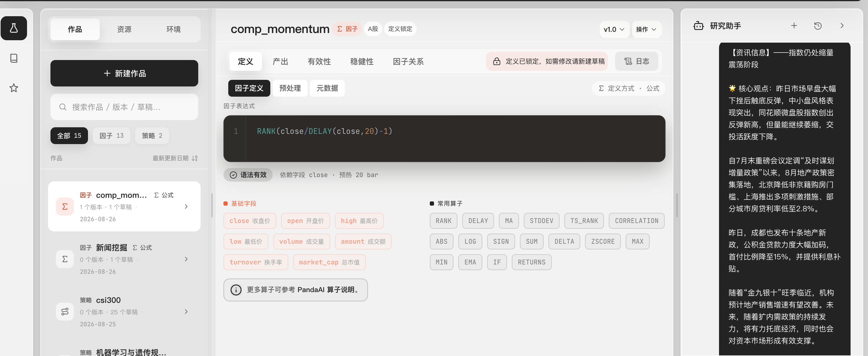
Task: Insert the low 最低价 field
Action: [x=246, y=242]
